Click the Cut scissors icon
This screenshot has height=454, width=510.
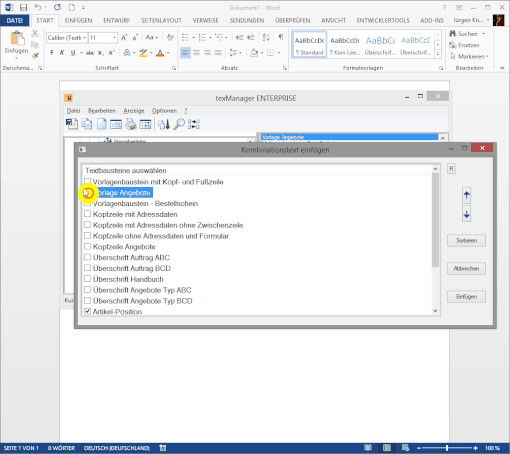pos(35,34)
